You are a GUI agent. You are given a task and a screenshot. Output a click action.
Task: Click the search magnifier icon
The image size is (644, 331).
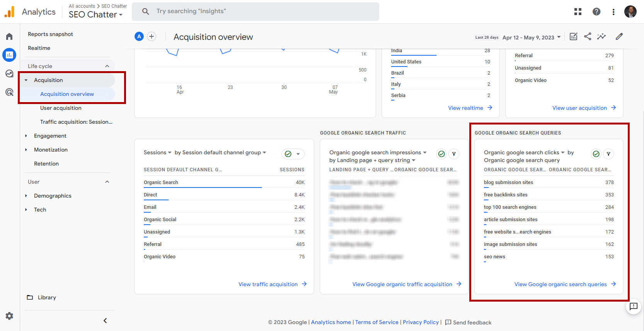[145, 12]
